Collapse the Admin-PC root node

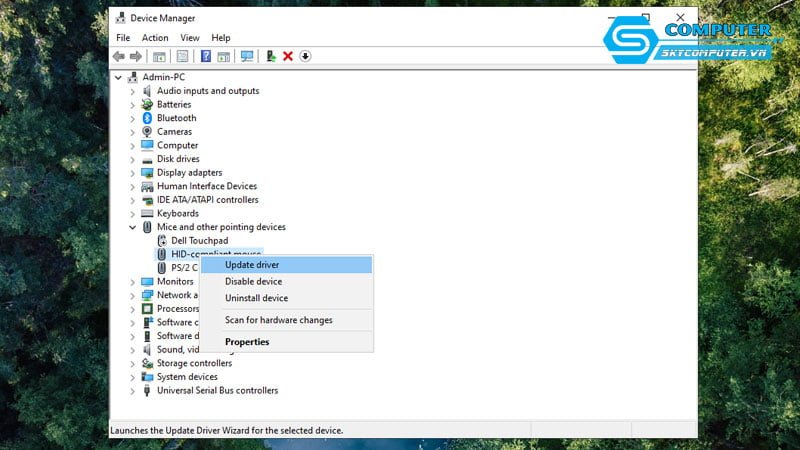tap(118, 78)
